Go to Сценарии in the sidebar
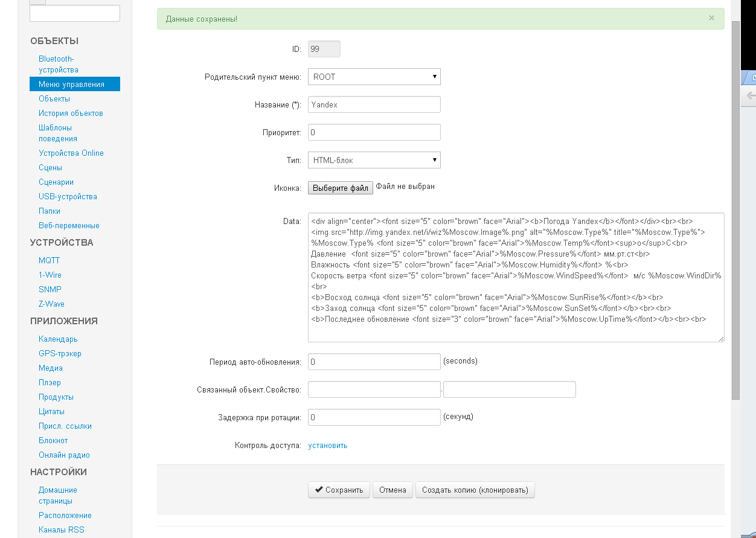 (x=56, y=182)
